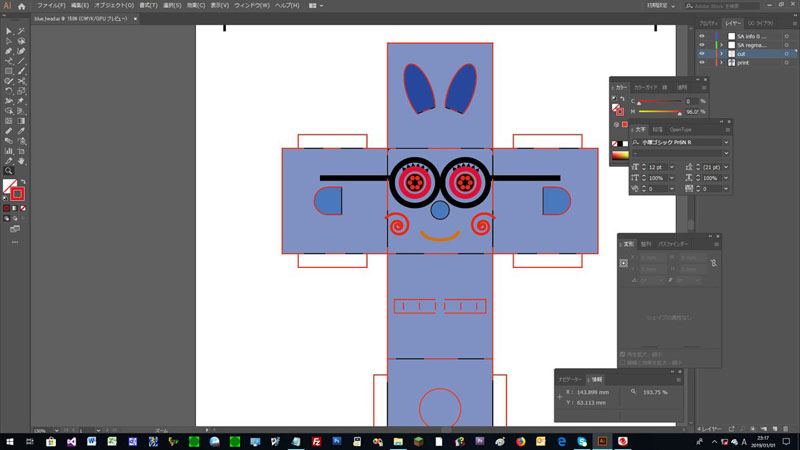Select the Direct Selection tool
The width and height of the screenshot is (800, 450).
coord(9,41)
